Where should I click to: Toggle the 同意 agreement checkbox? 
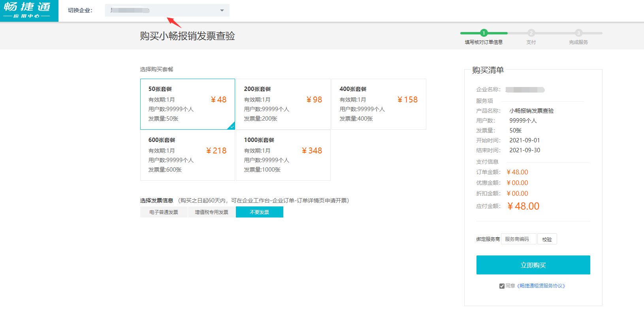click(x=502, y=286)
